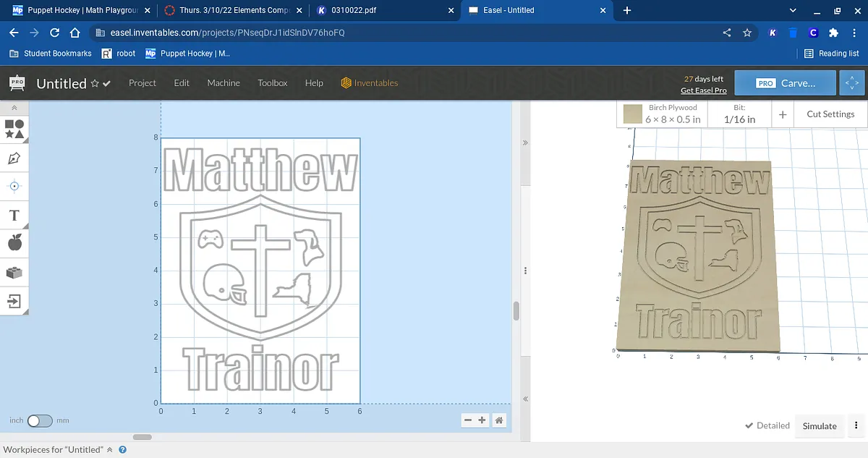Open the tab search dropdown arrow
Image resolution: width=868 pixels, height=458 pixels.
[793, 10]
